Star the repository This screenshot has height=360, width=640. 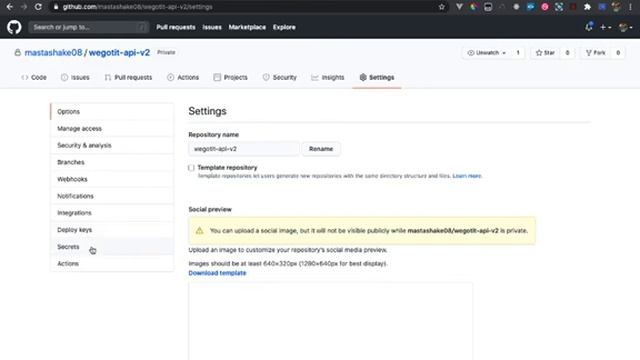click(545, 53)
